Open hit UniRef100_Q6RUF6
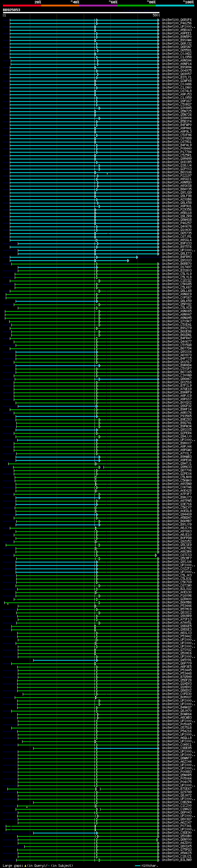 pos(176,20)
